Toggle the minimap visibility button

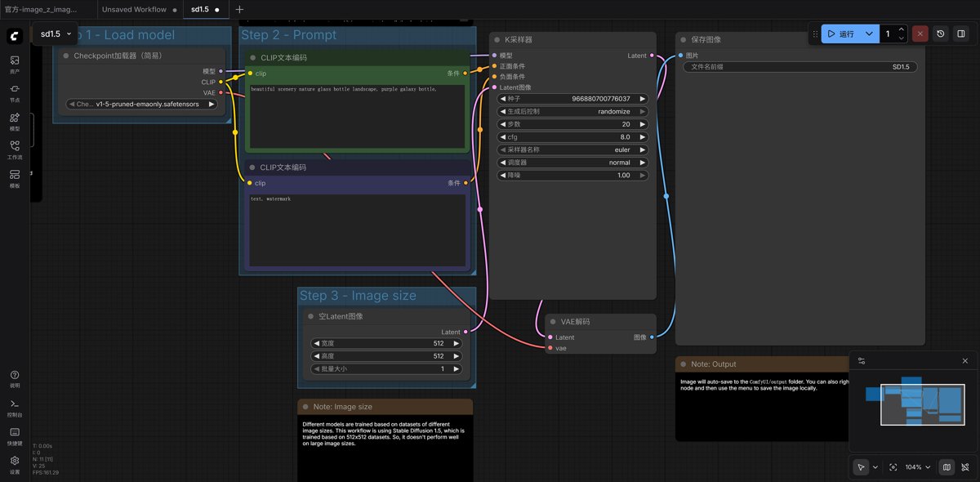pyautogui.click(x=946, y=467)
